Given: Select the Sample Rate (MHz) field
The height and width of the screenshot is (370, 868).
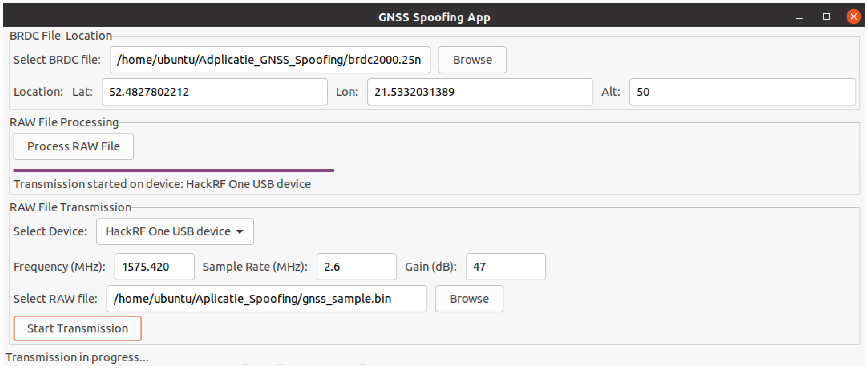Looking at the screenshot, I should (356, 266).
